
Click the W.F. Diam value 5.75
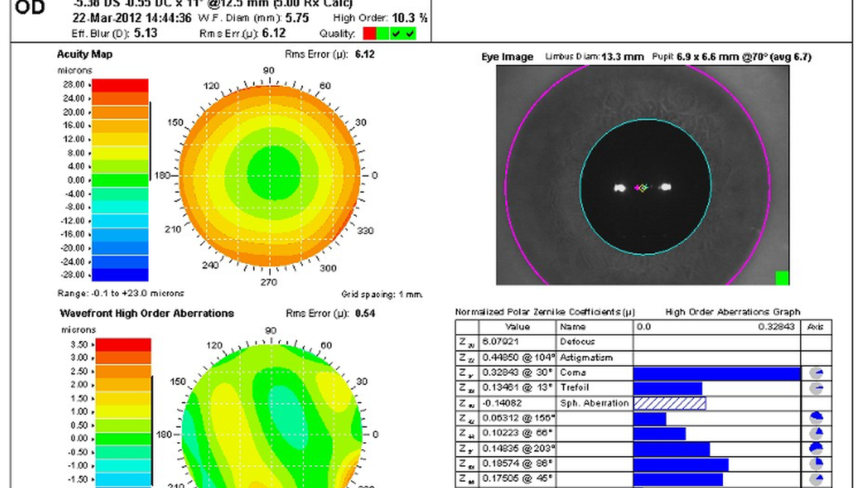point(297,18)
